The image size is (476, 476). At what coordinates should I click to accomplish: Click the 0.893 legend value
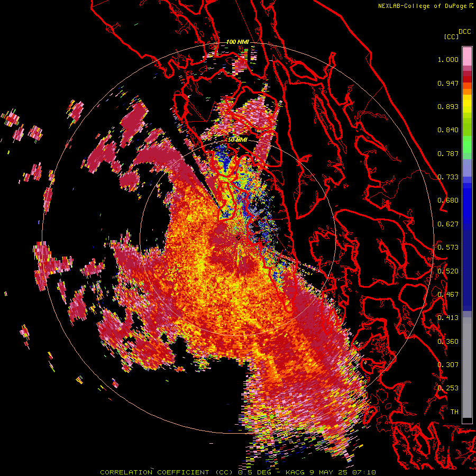(448, 106)
